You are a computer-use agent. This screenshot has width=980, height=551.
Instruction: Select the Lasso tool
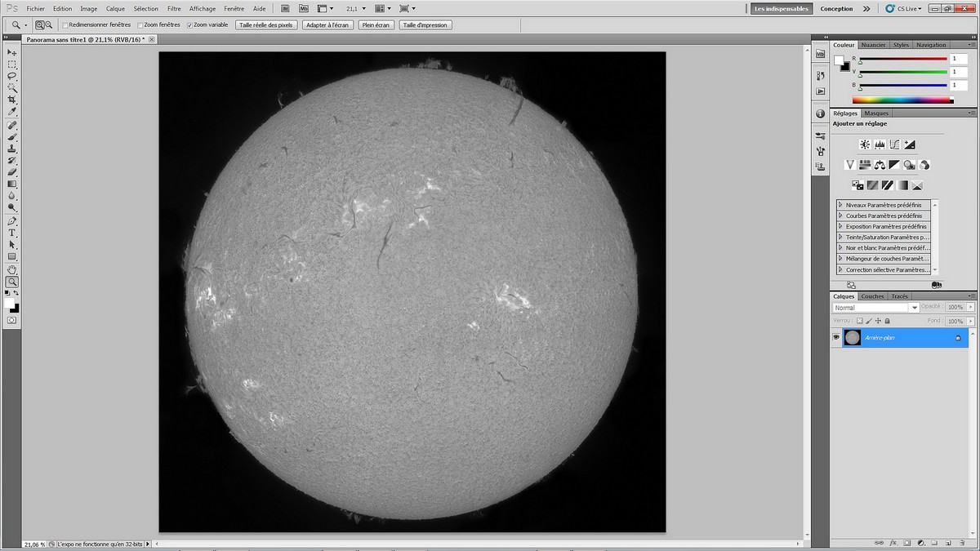[12, 75]
